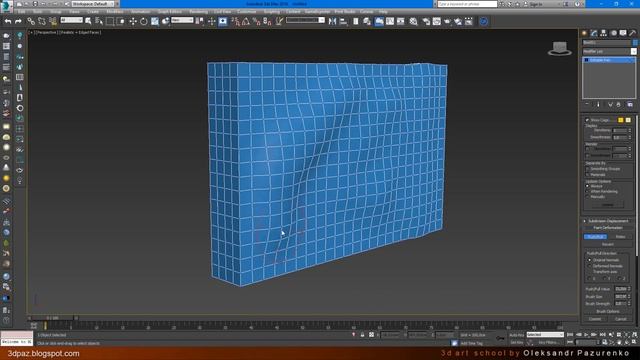This screenshot has height=360, width=640.
Task: Open the Render Setup dialog
Action: tap(426, 21)
